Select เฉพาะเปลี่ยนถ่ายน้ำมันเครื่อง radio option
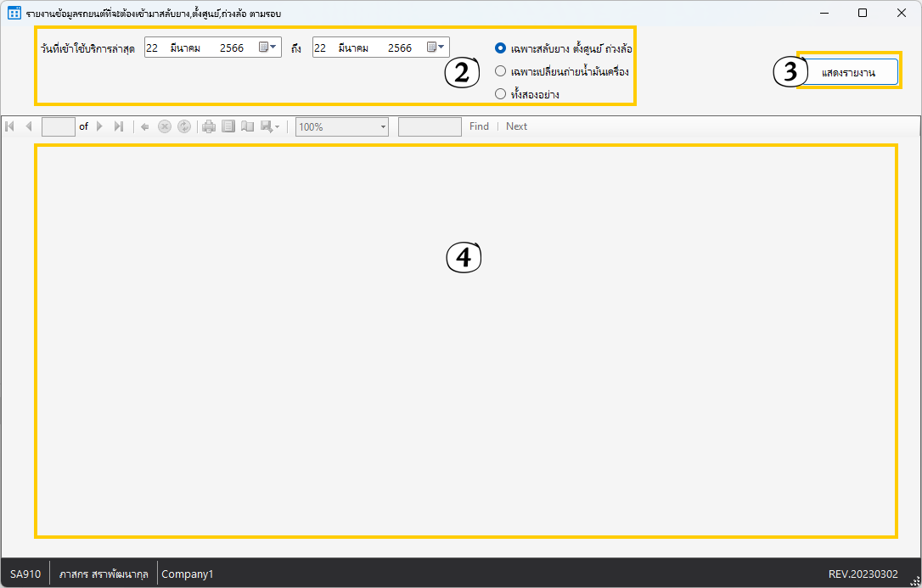The image size is (922, 588). [501, 71]
